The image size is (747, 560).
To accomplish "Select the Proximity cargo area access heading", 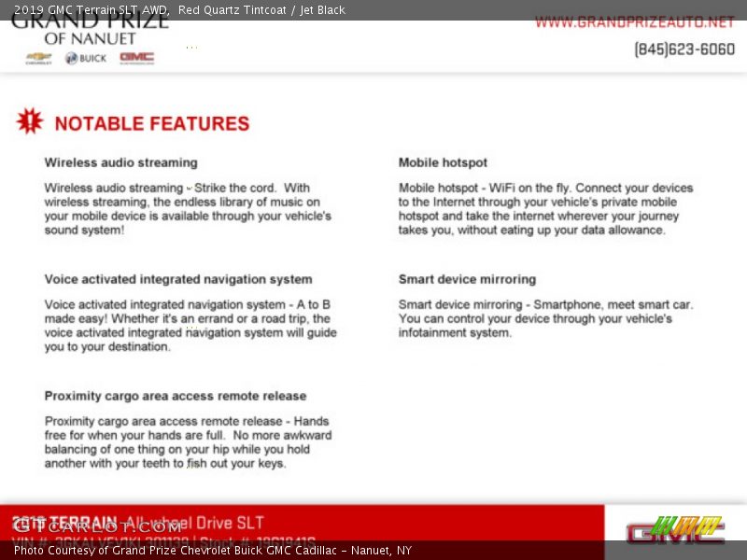I will tap(176, 396).
